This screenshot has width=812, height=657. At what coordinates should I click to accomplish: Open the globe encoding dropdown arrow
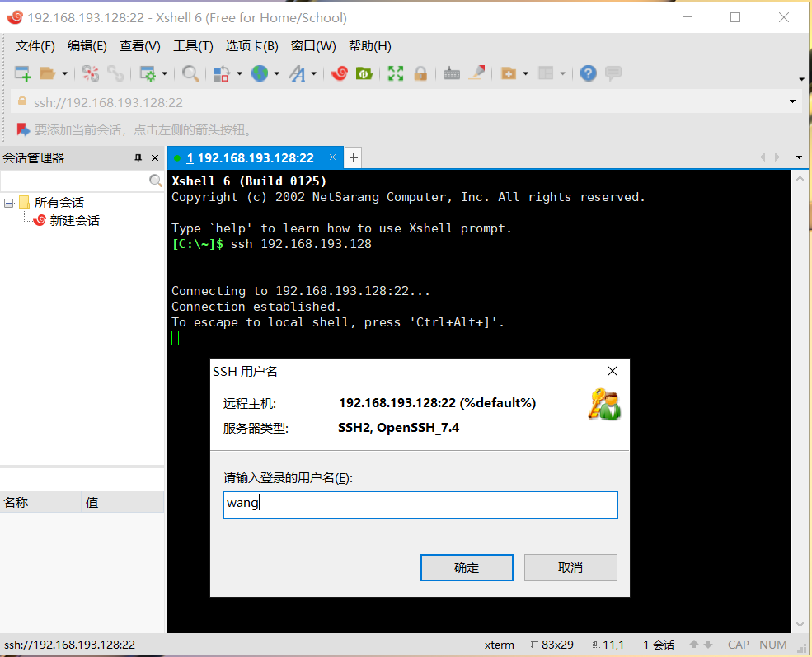276,73
